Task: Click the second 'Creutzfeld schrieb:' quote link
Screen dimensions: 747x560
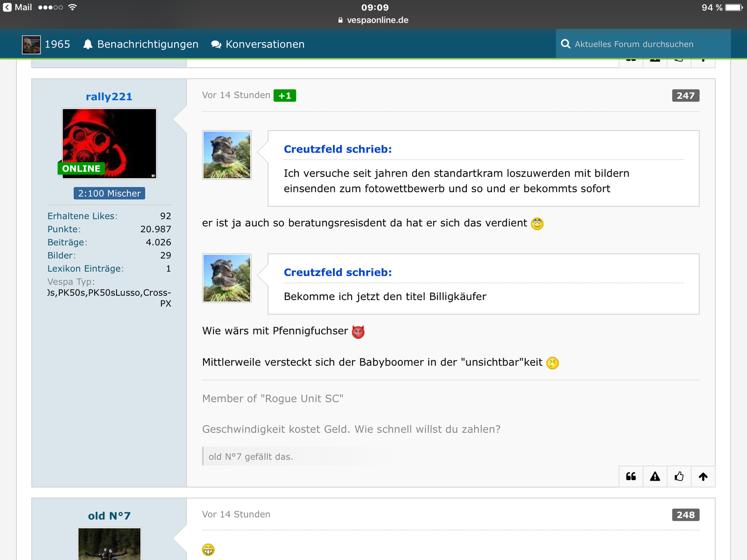Action: pyautogui.click(x=338, y=273)
